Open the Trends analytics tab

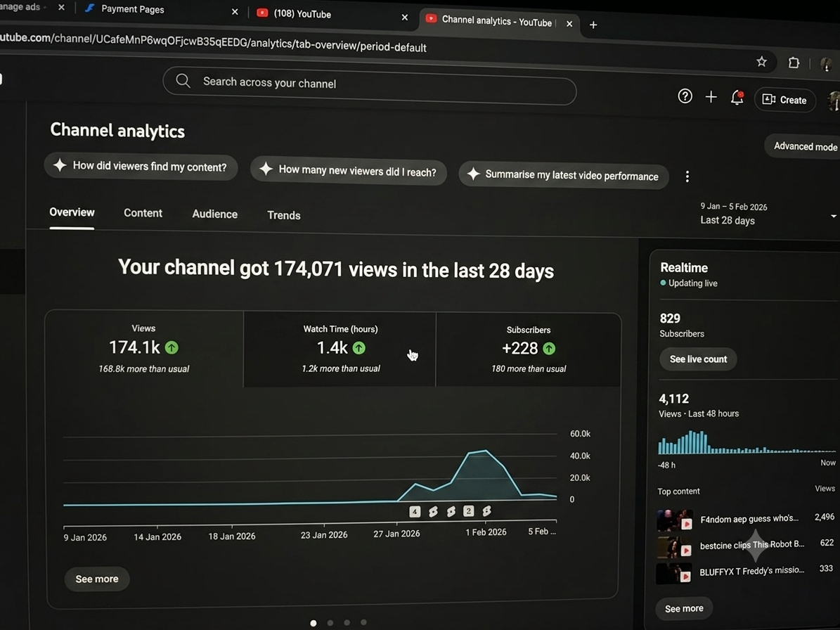284,215
